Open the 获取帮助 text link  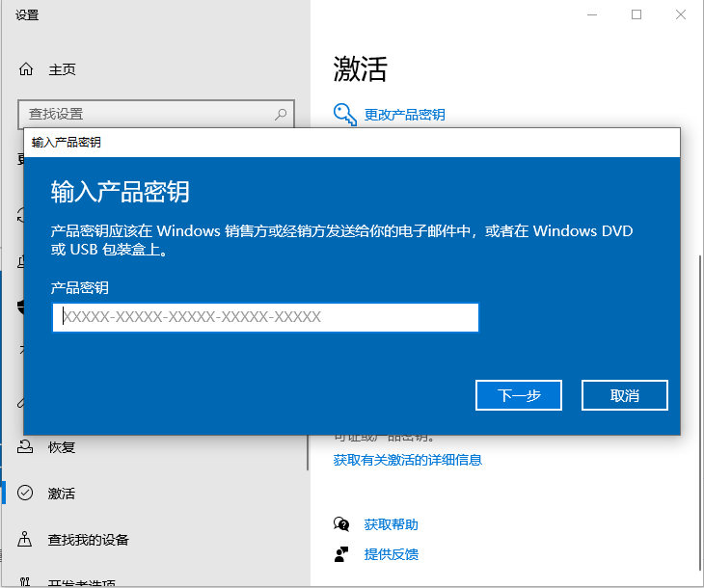(x=391, y=524)
